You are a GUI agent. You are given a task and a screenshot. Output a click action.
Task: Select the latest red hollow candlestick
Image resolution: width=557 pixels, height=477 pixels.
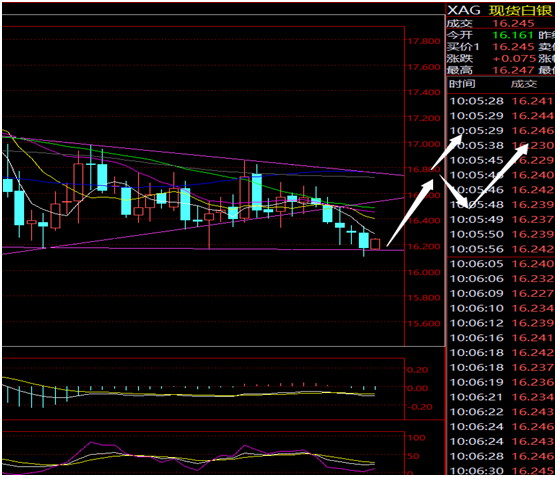(375, 244)
